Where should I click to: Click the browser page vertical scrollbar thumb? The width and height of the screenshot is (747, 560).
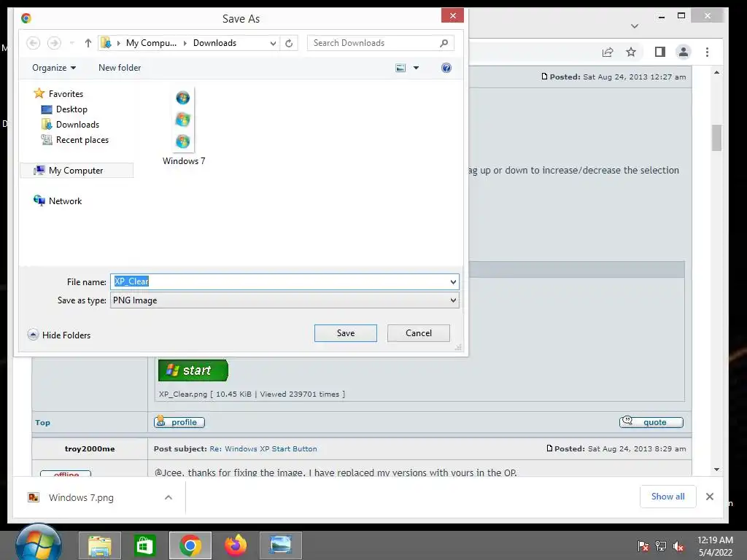[716, 138]
